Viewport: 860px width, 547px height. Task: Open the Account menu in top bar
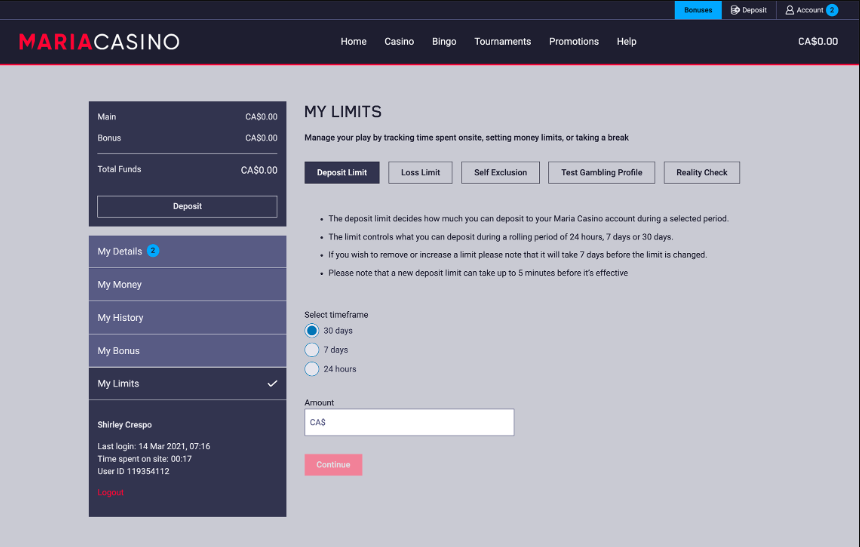click(x=810, y=10)
